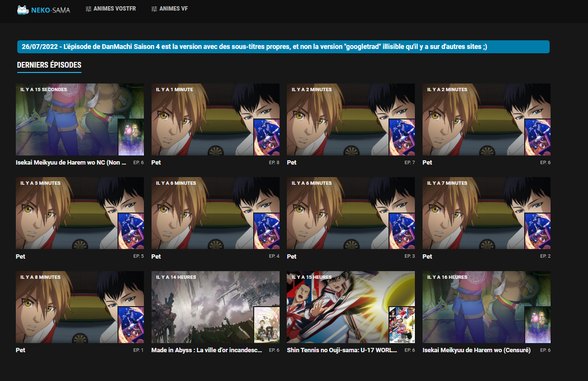Open the 'Pet' title link for episode 6
Viewport: 588px width, 381px height.
[427, 163]
